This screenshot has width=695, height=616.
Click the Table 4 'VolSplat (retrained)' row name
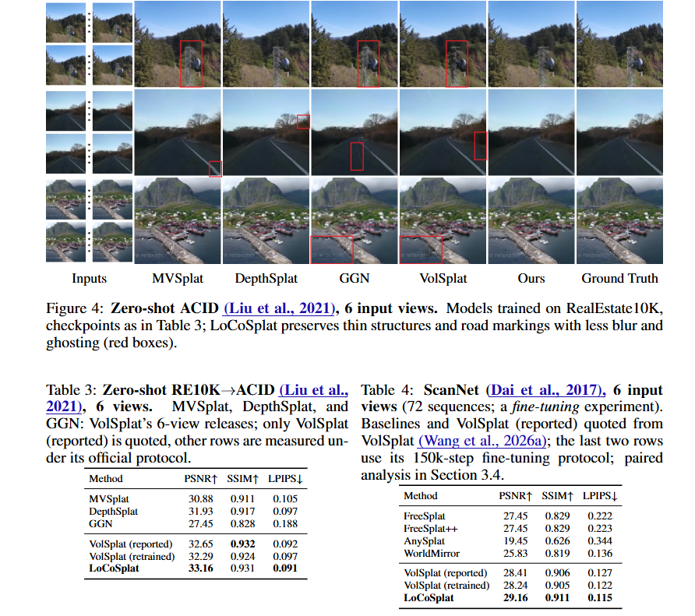click(446, 586)
